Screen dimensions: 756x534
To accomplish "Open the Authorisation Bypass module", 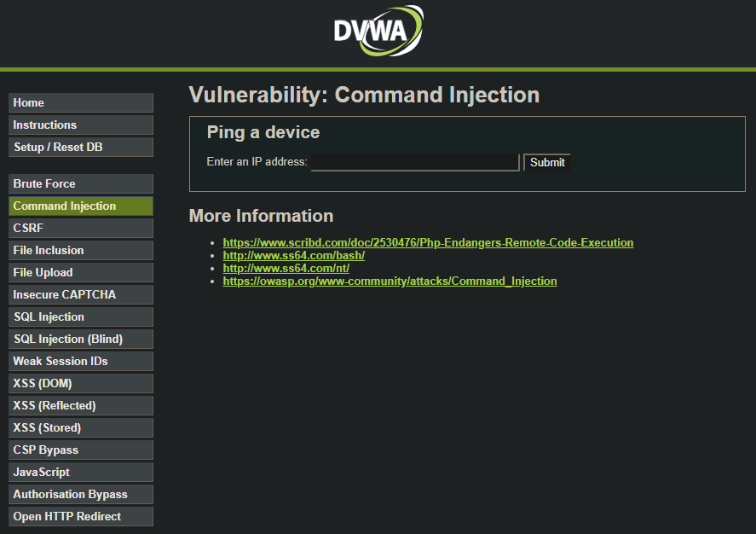I will coord(81,495).
